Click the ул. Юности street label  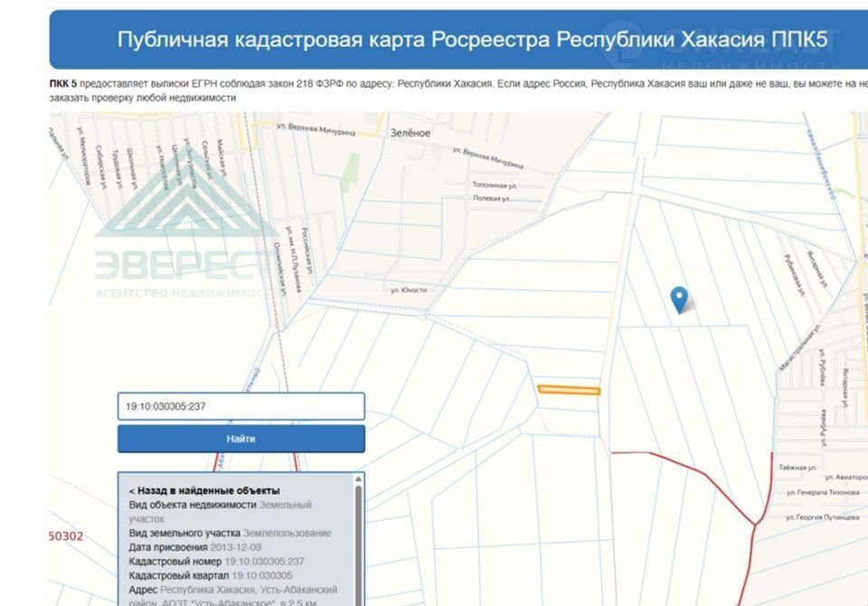click(408, 290)
